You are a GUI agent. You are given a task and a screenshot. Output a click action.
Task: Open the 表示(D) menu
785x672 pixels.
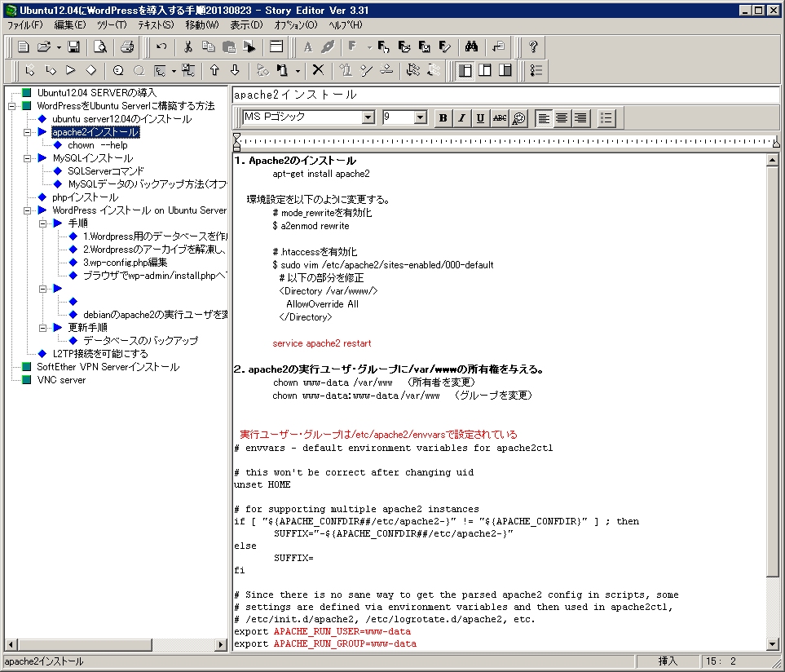tap(246, 25)
